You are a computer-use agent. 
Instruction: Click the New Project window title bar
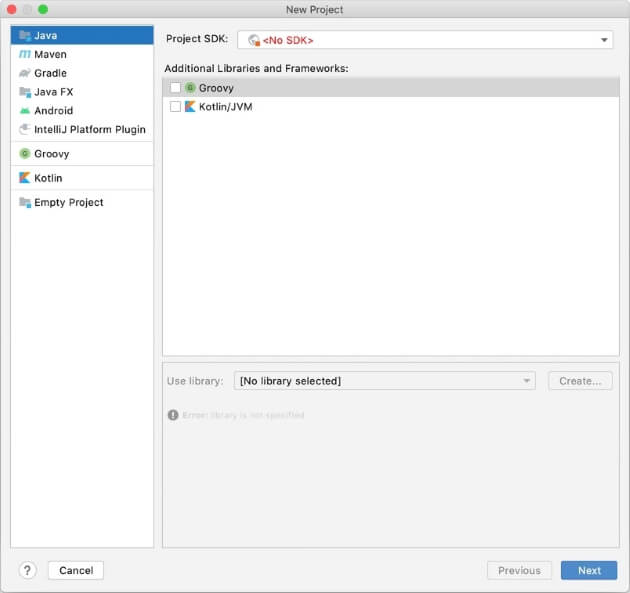314,9
